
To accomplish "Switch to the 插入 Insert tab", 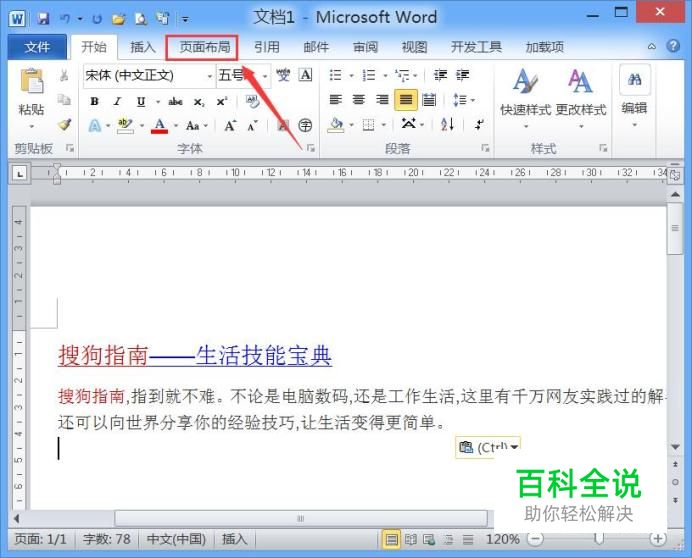I will 143,47.
